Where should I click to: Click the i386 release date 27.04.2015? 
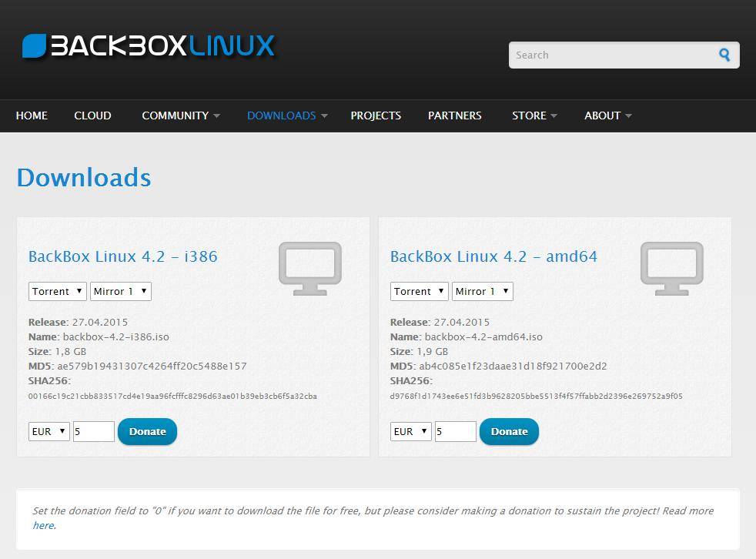pos(100,322)
